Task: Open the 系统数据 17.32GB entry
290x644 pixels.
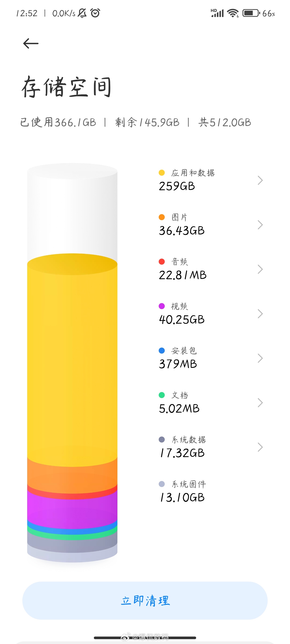Action: (x=211, y=447)
